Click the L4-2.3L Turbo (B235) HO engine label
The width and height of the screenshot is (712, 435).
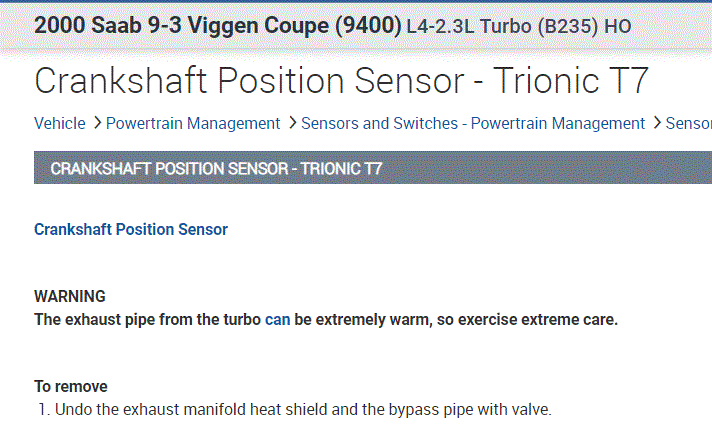[x=519, y=26]
